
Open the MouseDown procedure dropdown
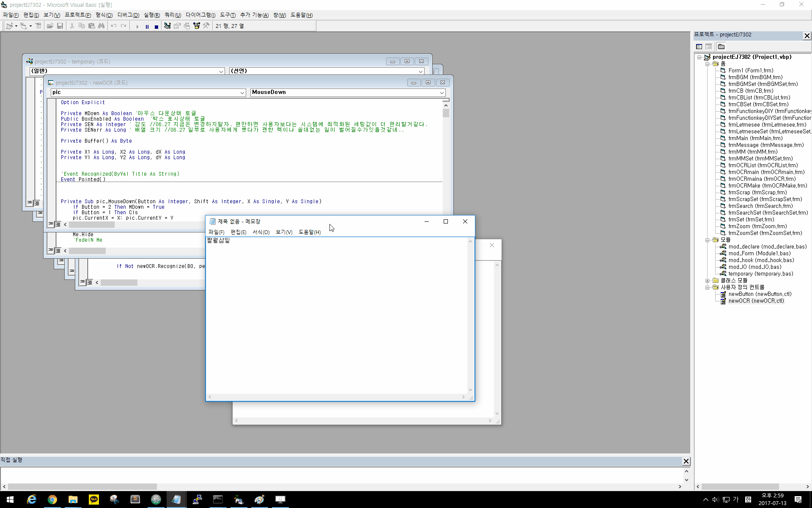pyautogui.click(x=442, y=92)
